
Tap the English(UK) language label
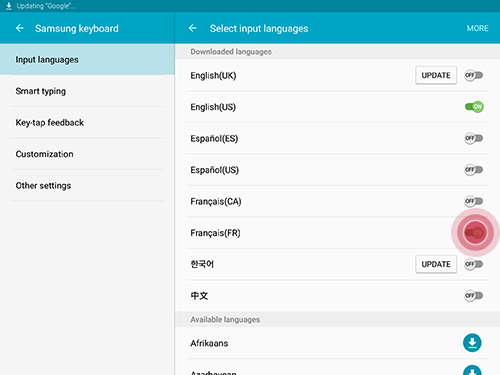[213, 76]
